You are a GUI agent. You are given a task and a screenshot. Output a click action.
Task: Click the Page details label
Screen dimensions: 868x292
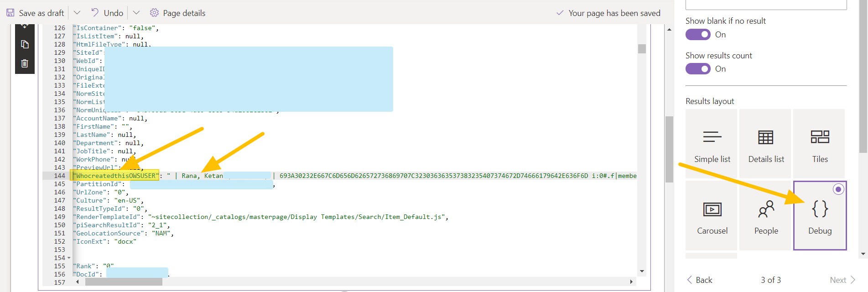pyautogui.click(x=184, y=13)
